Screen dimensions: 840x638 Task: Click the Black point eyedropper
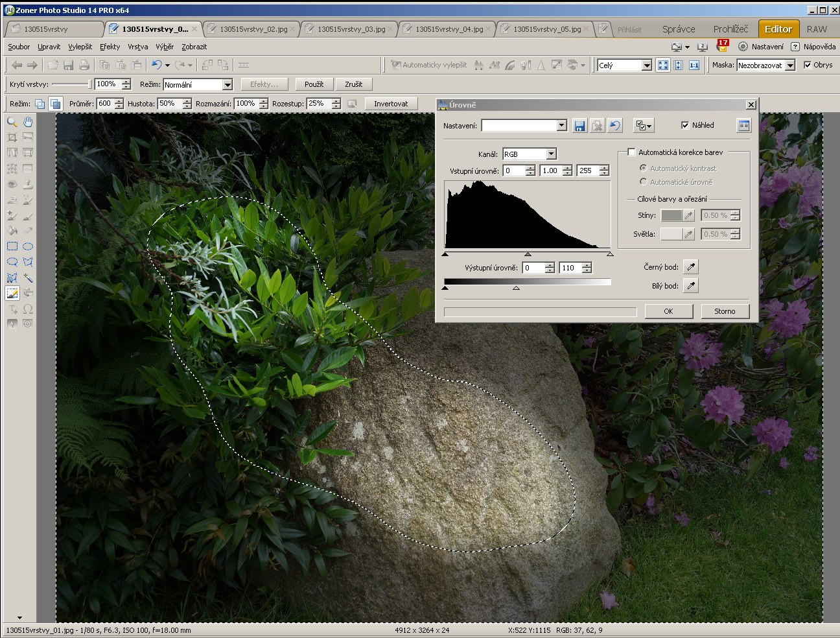tap(691, 266)
